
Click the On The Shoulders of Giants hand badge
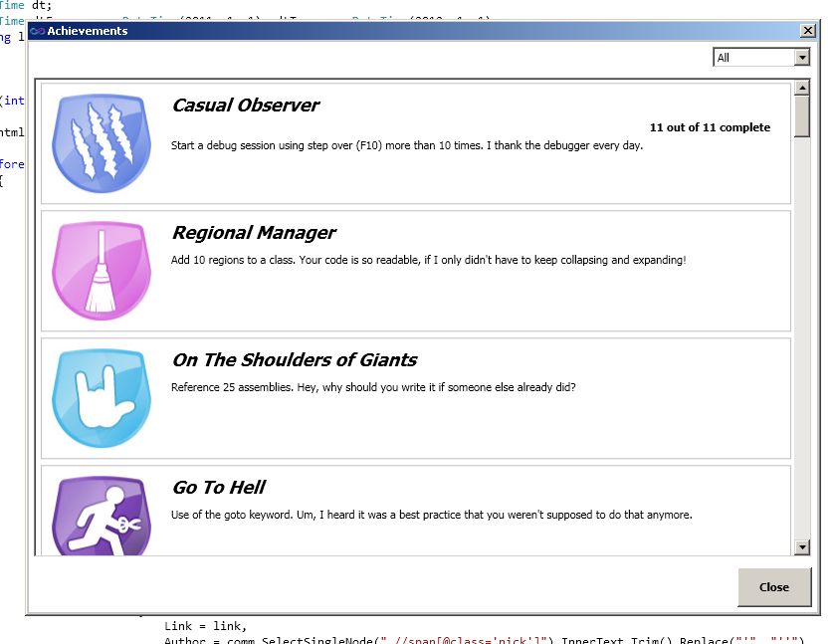click(x=102, y=398)
